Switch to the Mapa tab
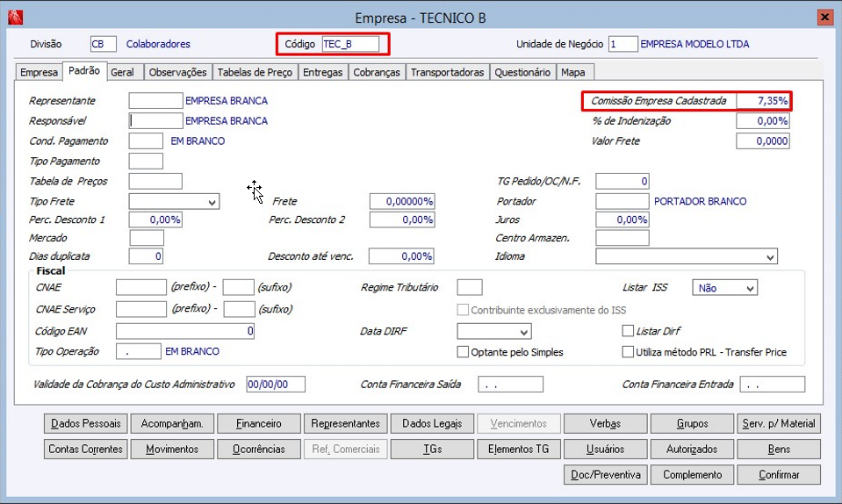This screenshot has height=504, width=842. click(x=573, y=72)
